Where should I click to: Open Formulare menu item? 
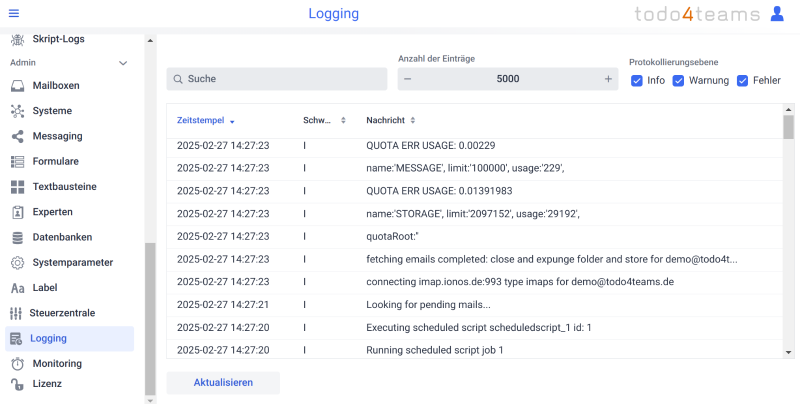(56, 161)
